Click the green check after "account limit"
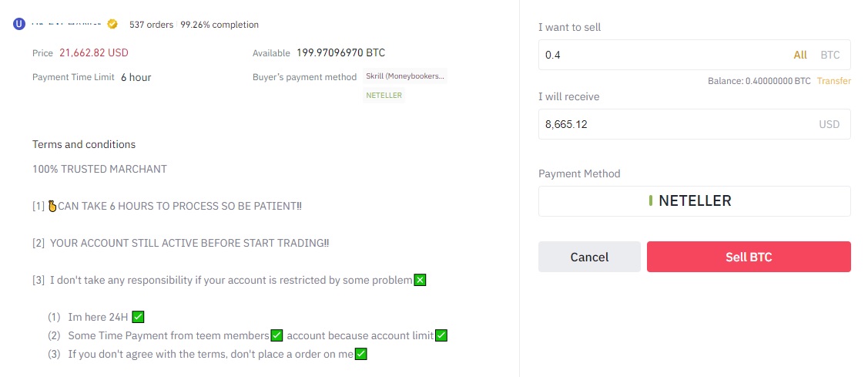Image resolution: width=868 pixels, height=377 pixels. (x=441, y=335)
